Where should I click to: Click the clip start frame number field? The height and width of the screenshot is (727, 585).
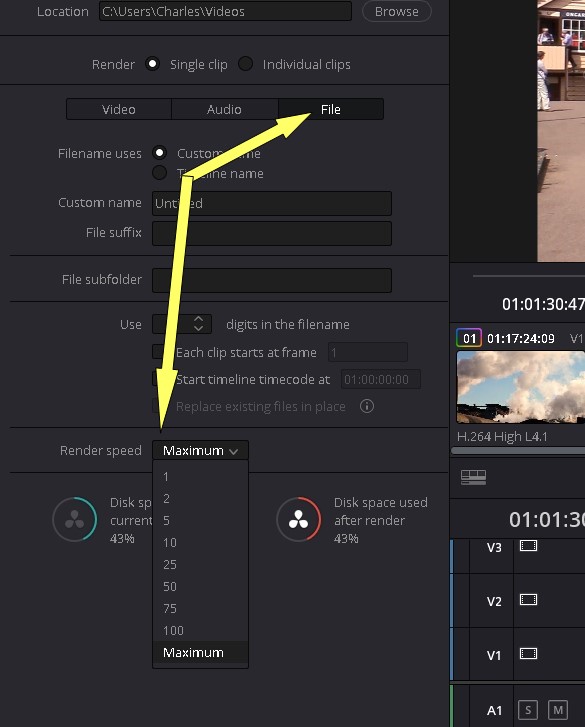coord(368,352)
